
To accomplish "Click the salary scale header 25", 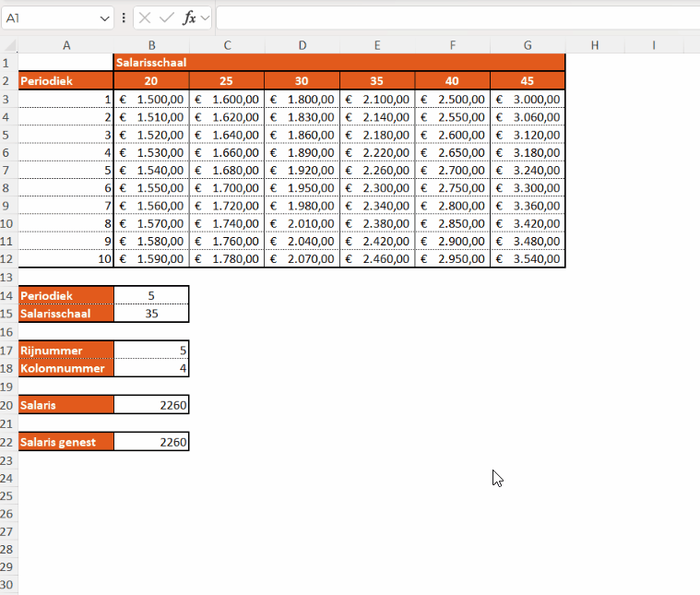I will pos(227,81).
